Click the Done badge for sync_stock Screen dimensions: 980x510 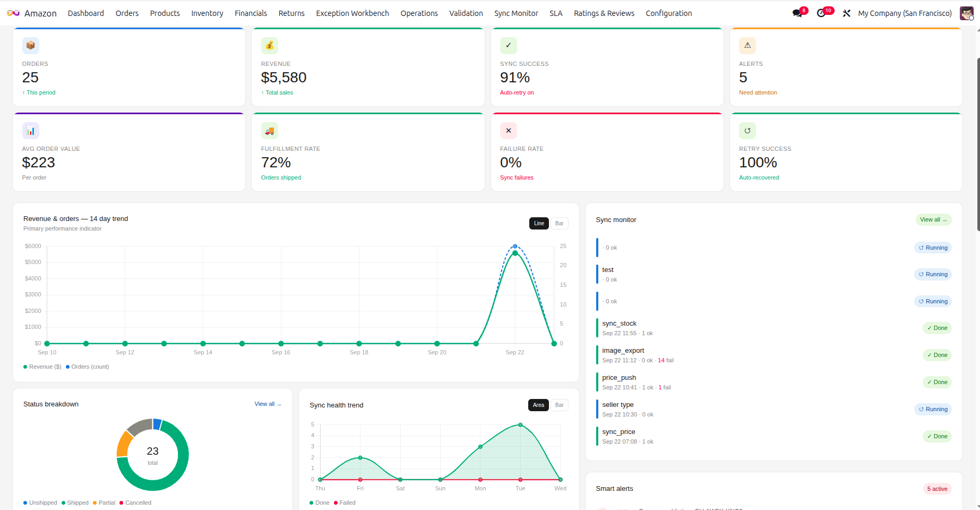[x=937, y=328]
